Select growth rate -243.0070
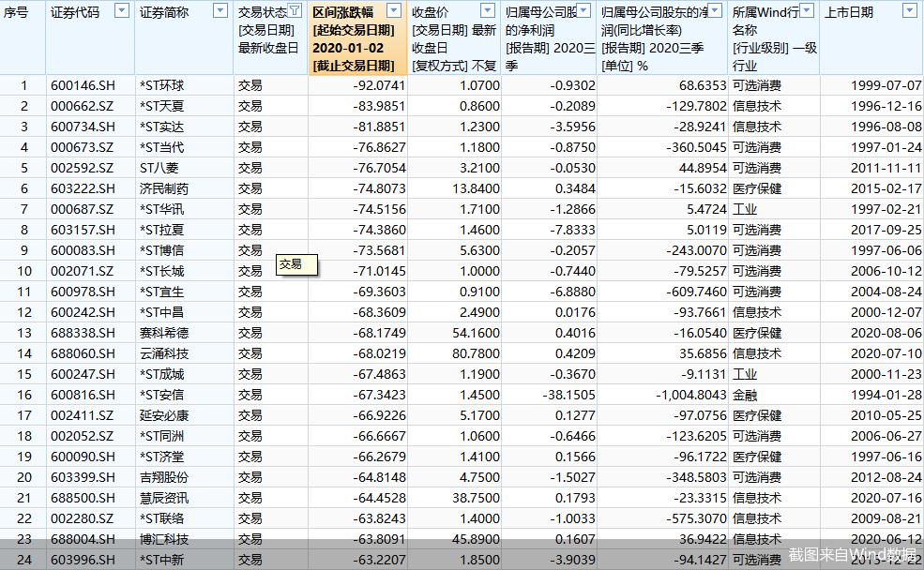The image size is (924, 570). click(697, 250)
